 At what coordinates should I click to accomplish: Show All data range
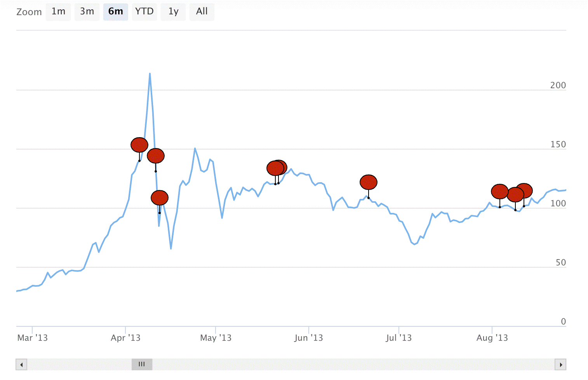(x=202, y=12)
